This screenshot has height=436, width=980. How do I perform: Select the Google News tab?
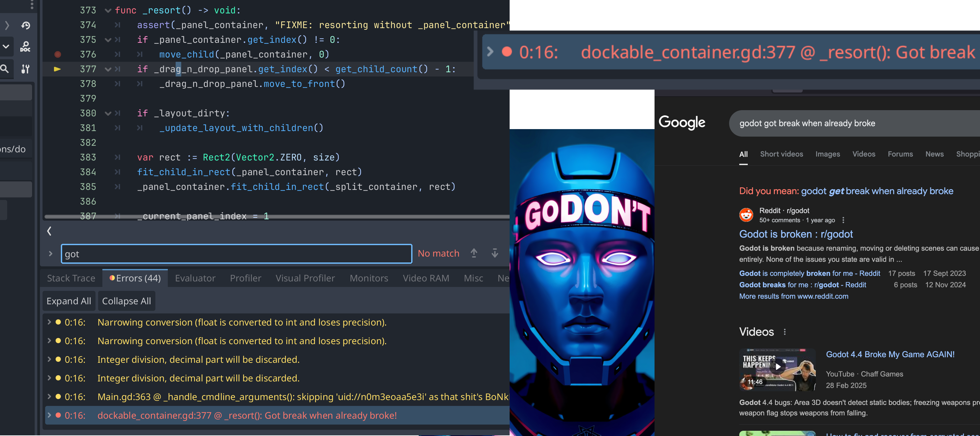coord(934,154)
